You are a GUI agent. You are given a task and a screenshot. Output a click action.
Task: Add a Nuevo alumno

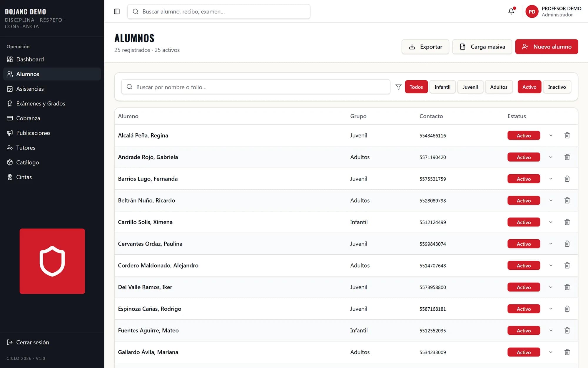(547, 47)
